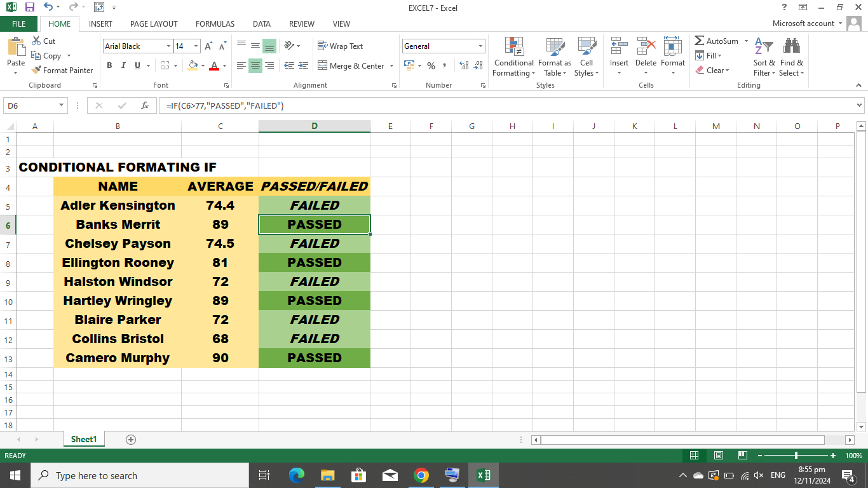Click the AutoSum button

point(716,41)
